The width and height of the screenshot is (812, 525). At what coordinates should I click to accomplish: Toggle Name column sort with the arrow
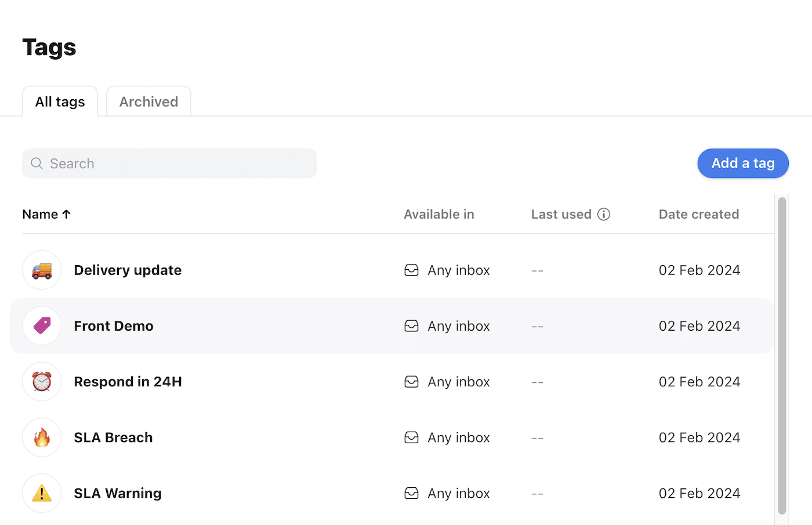67,214
